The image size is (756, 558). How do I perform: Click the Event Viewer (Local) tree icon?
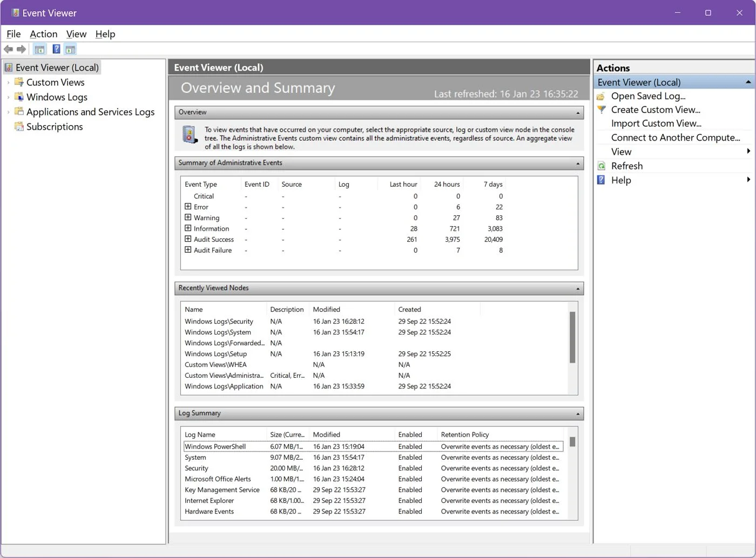[9, 67]
